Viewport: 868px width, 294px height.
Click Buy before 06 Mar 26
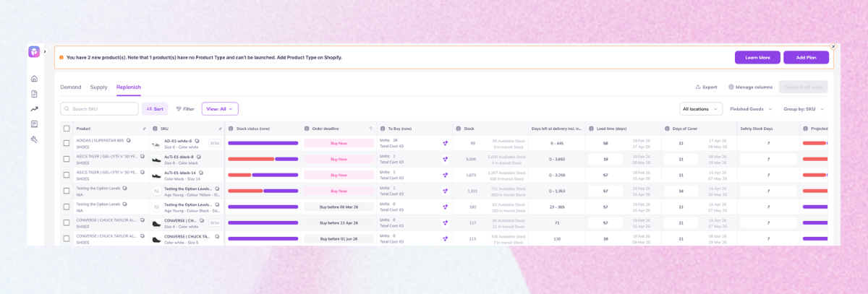pos(339,207)
